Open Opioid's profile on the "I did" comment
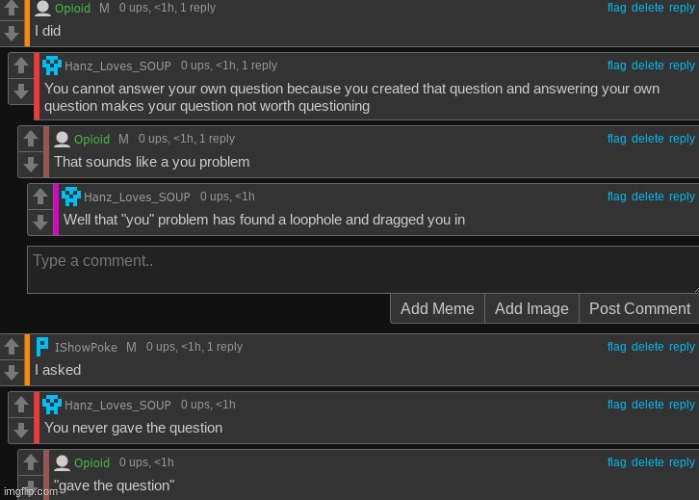The image size is (699, 500). click(72, 8)
